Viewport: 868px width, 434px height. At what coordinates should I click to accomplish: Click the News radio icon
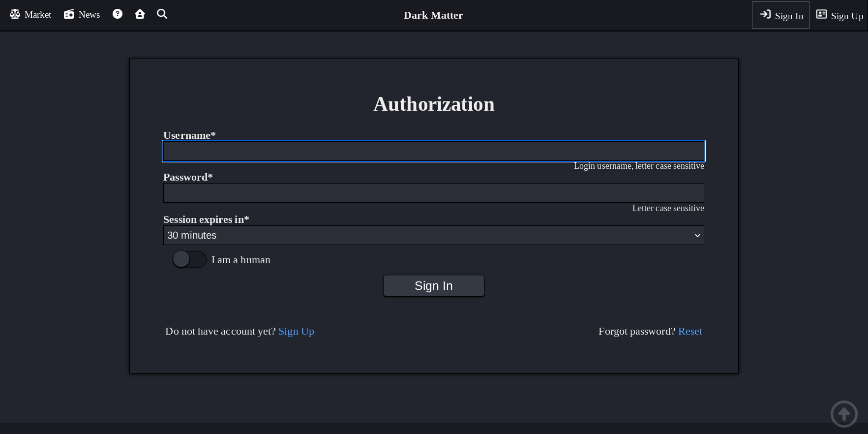click(x=69, y=14)
